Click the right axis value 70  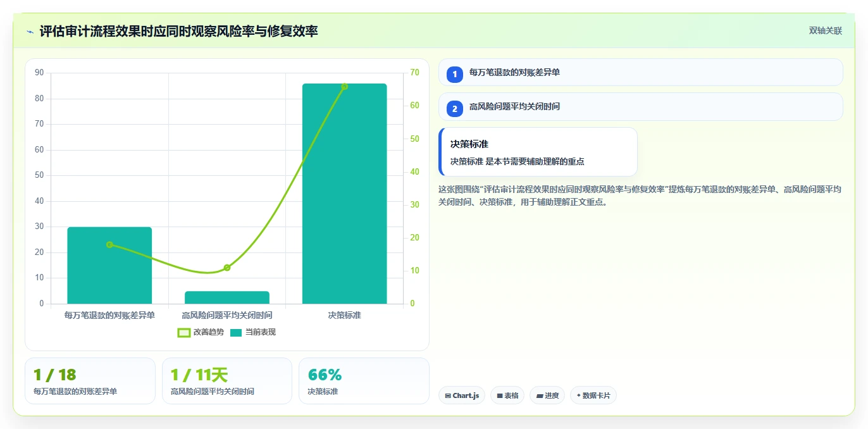click(x=414, y=73)
